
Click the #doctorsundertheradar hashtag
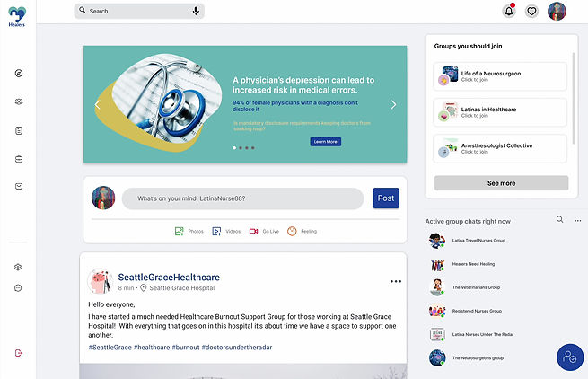[x=237, y=348]
